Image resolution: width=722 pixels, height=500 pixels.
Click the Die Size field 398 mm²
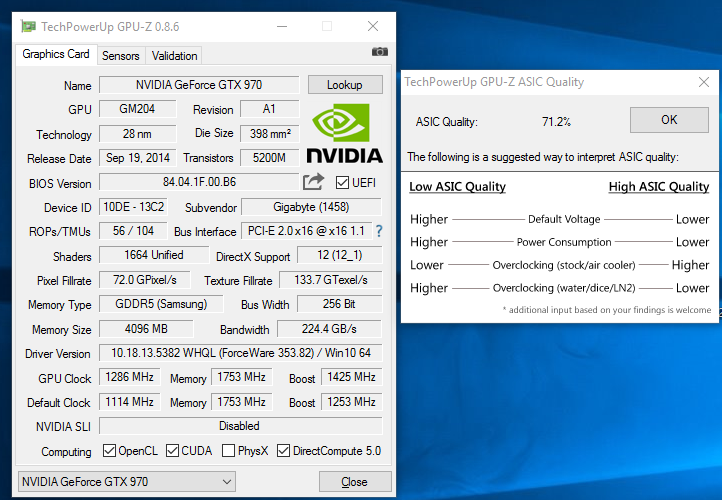270,134
